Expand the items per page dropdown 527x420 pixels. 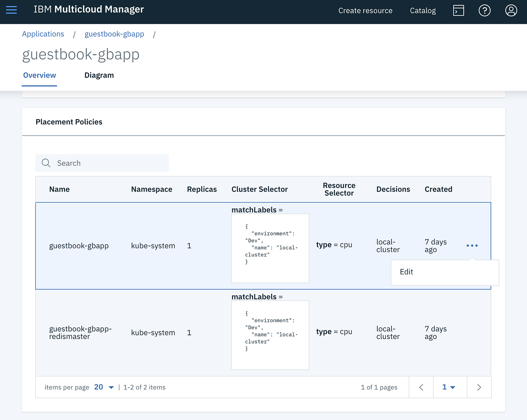click(x=104, y=387)
